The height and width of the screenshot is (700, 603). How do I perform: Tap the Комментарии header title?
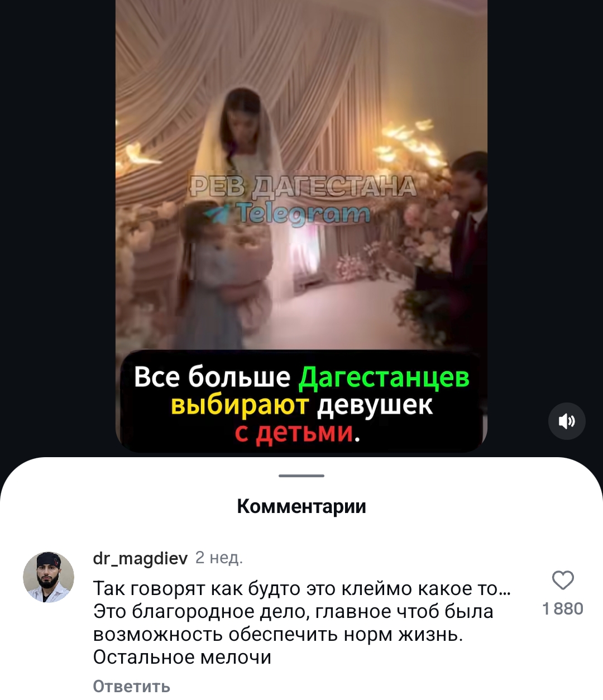tap(301, 506)
